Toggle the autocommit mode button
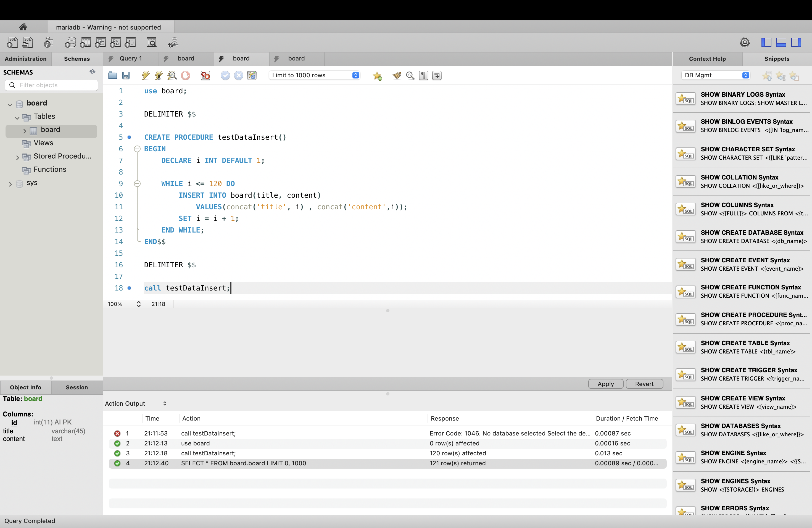The width and height of the screenshot is (812, 528). pyautogui.click(x=252, y=75)
